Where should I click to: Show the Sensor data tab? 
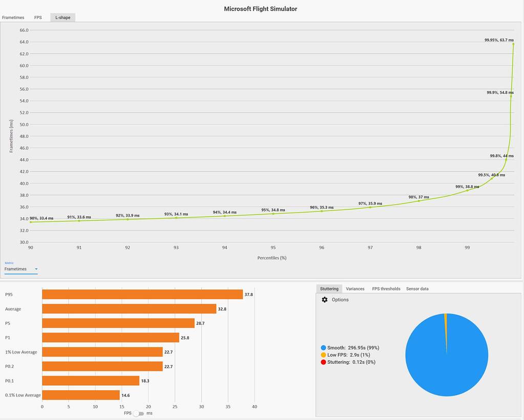417,289
